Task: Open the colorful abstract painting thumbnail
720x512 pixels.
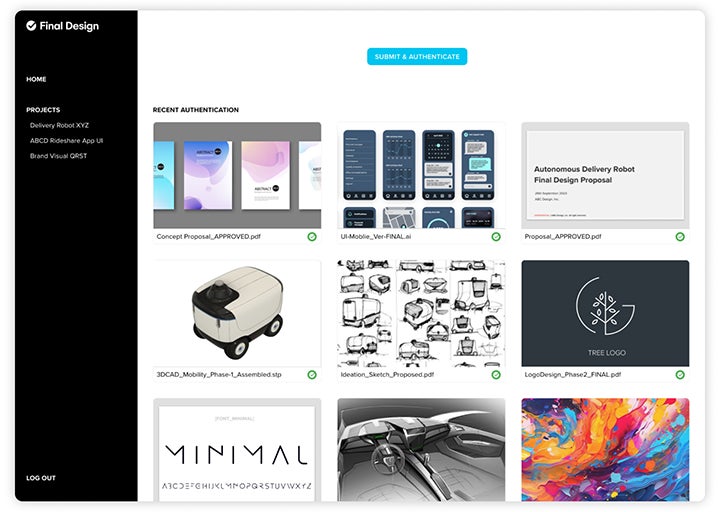Action: coord(605,450)
